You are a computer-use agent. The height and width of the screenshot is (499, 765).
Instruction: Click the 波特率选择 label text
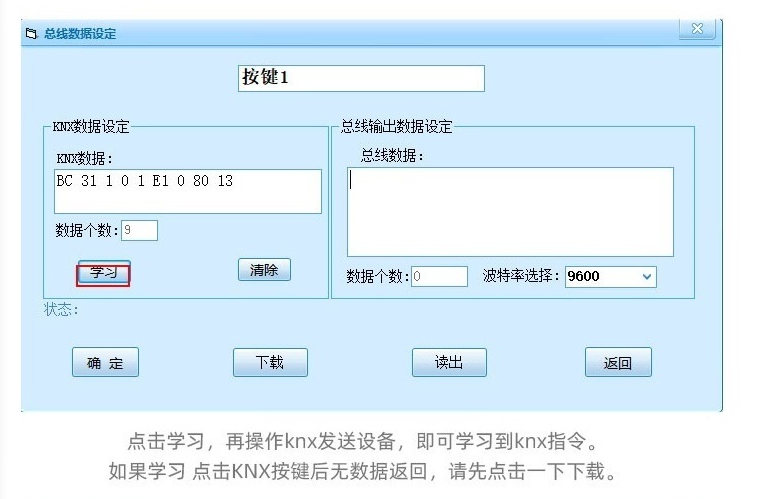[521, 276]
